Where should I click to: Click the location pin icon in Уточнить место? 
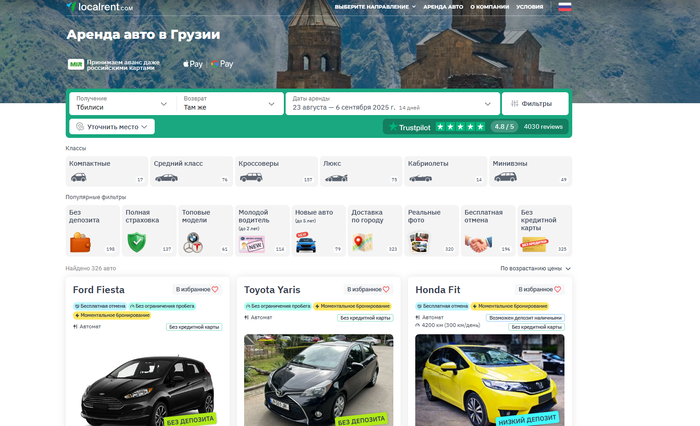click(x=80, y=127)
